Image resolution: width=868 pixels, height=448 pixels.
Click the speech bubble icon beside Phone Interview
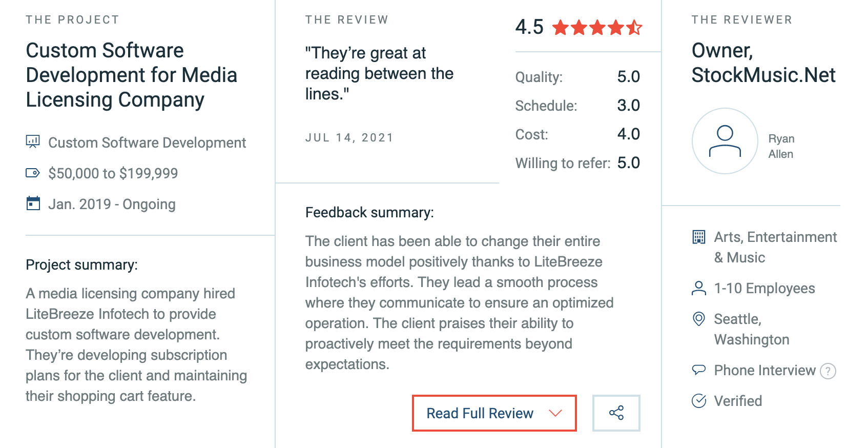click(x=699, y=370)
